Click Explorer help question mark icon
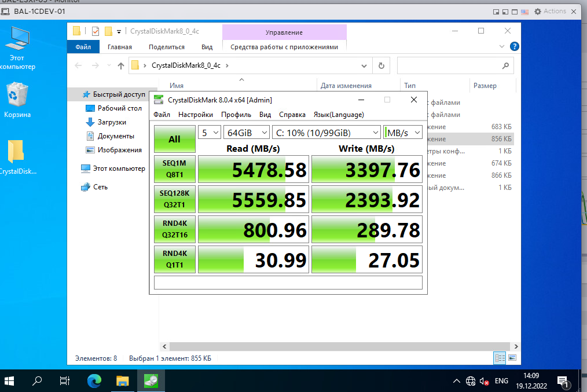 [x=515, y=46]
